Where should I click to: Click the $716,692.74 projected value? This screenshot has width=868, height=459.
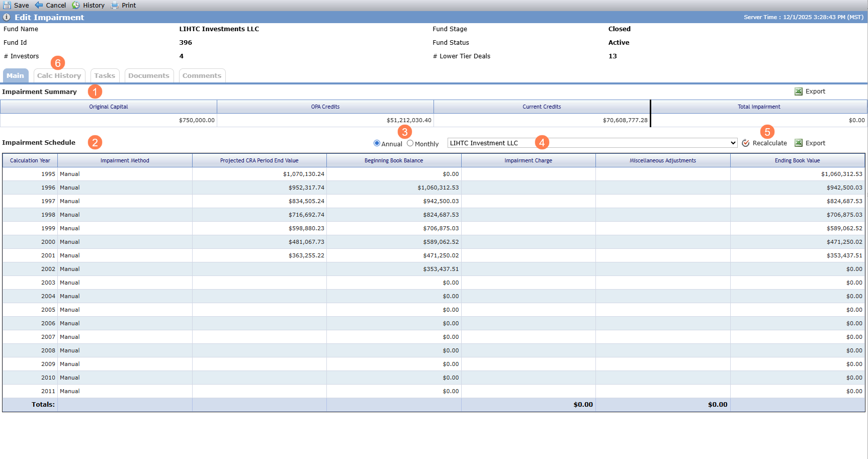coord(306,215)
